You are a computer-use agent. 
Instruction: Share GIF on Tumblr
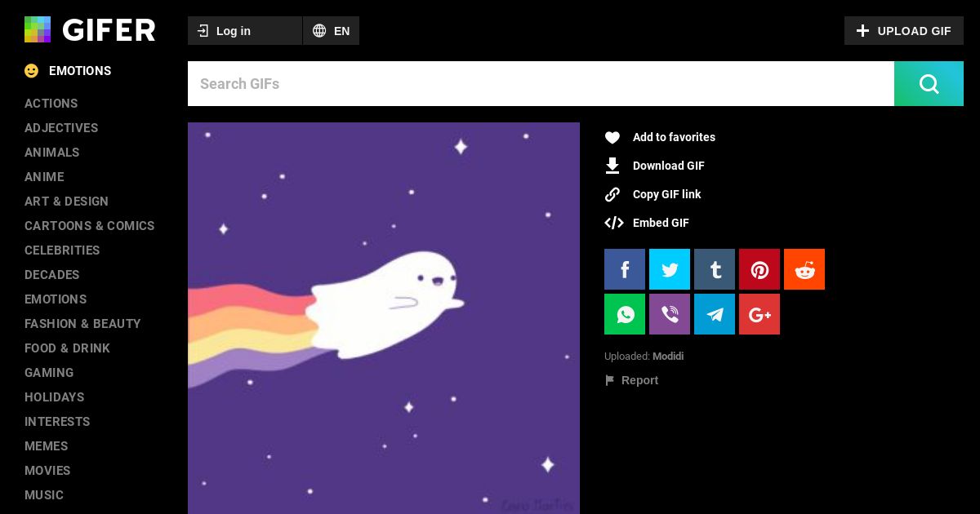[715, 269]
